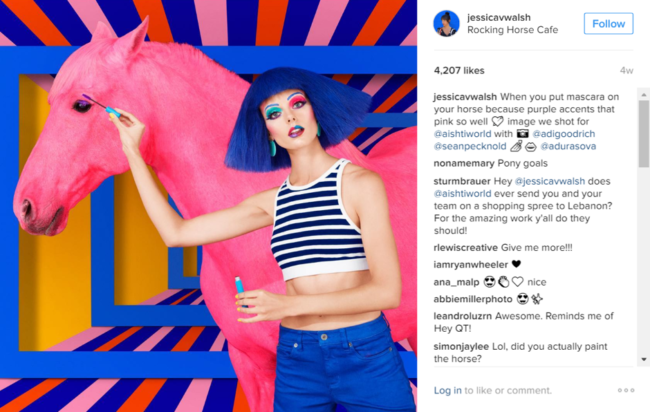
Task: Open the @adigoodrich mention
Action: coord(564,134)
